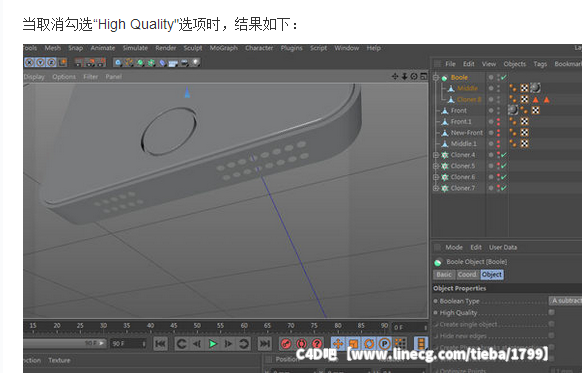Expand the Cloner.7 tree node
This screenshot has height=373, width=582.
(436, 189)
